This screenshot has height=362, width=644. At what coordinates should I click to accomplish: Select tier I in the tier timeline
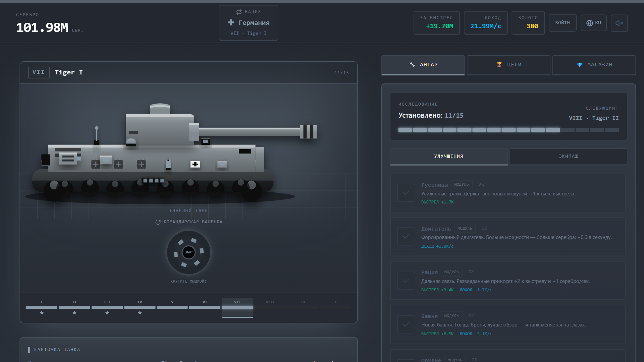pyautogui.click(x=42, y=307)
